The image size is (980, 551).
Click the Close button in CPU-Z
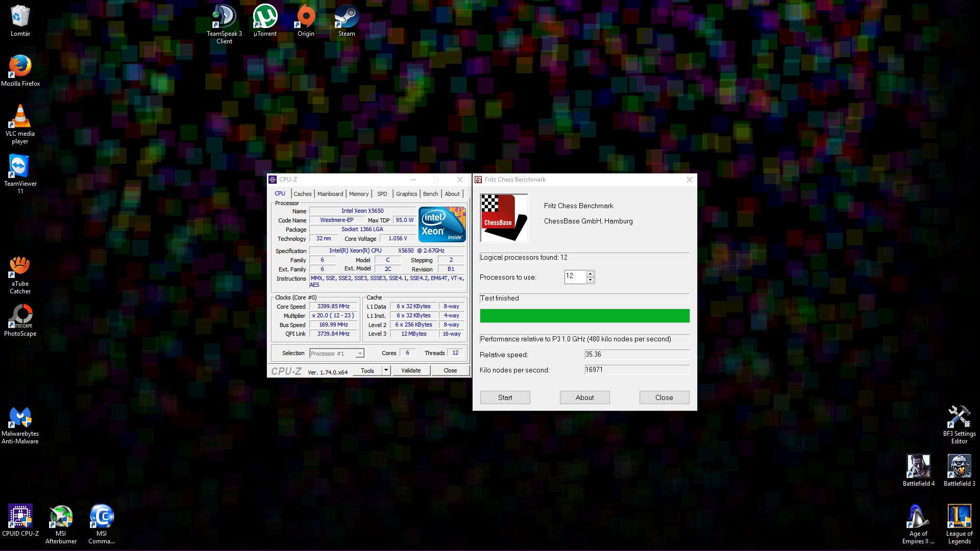[x=450, y=370]
